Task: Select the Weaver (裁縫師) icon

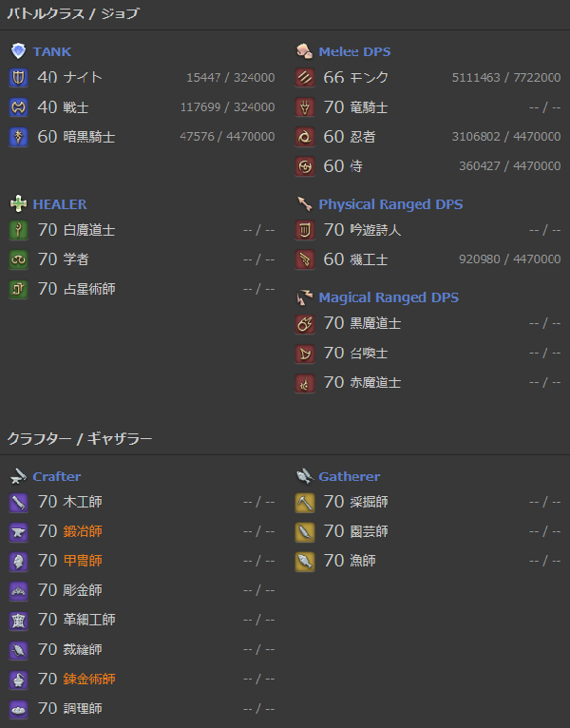Action: [x=19, y=650]
